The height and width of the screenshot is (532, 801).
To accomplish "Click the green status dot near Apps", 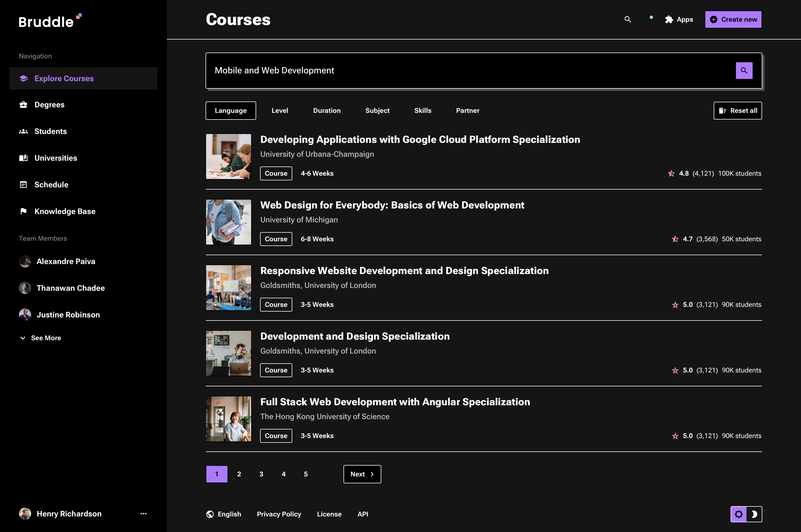I will point(651,17).
